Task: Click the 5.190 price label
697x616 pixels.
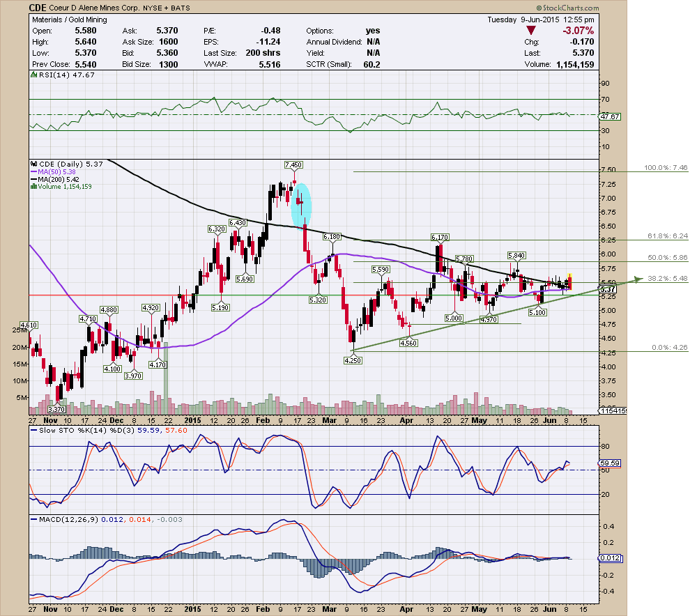Action: (x=220, y=307)
